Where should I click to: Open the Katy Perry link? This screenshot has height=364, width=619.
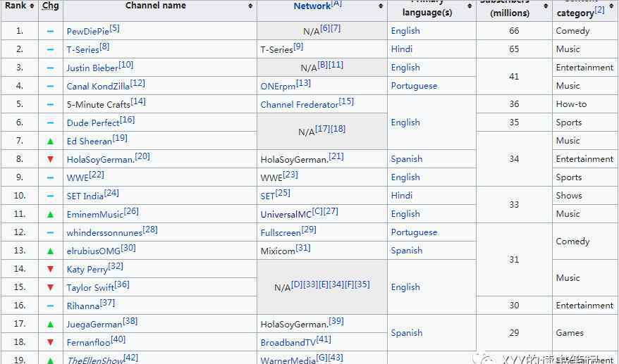[x=87, y=270]
